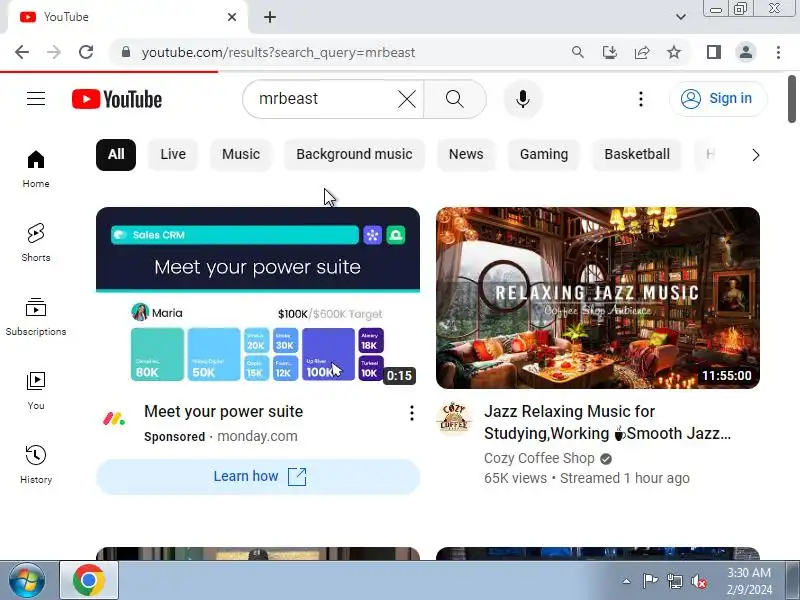This screenshot has height=600, width=800.
Task: Select the All filter chip
Action: point(116,155)
